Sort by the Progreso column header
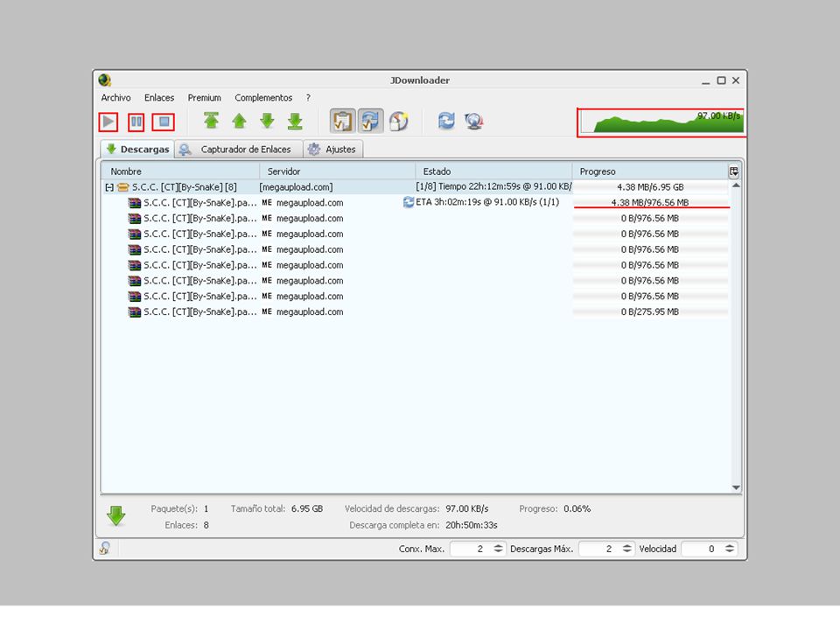The width and height of the screenshot is (840, 630). [x=649, y=171]
